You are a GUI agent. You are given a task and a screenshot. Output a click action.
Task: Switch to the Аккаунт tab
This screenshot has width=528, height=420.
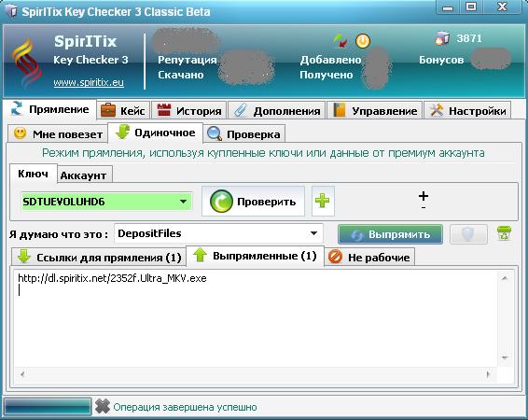coord(84,175)
